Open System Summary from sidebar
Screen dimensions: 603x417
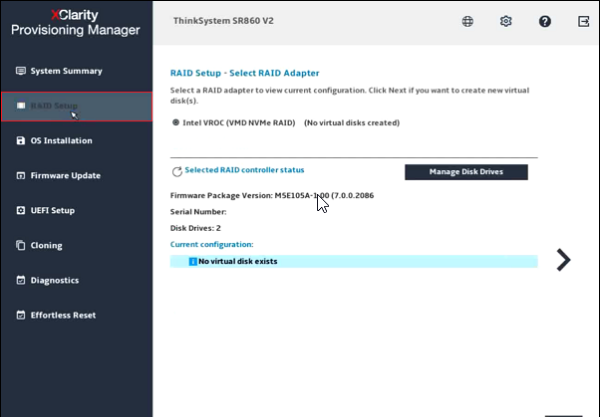[x=66, y=71]
